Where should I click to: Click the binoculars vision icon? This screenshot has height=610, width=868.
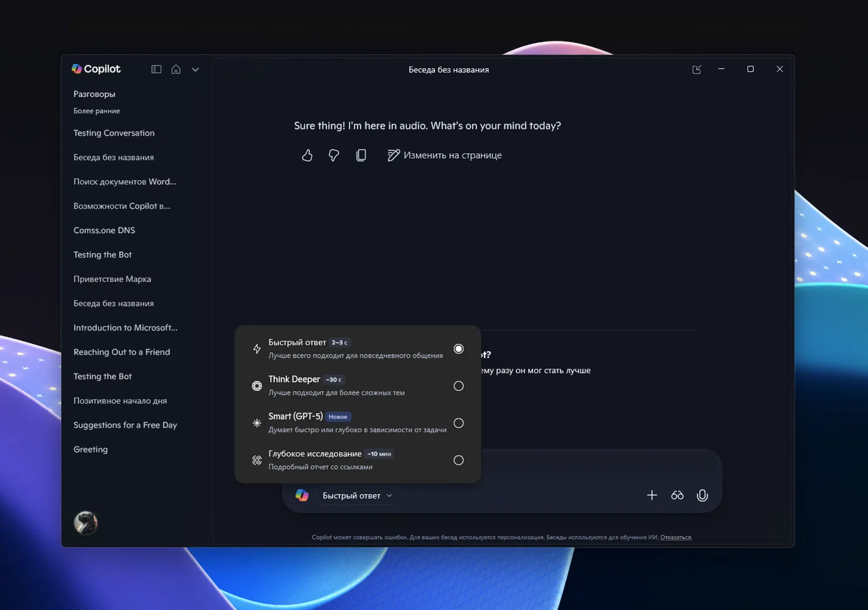(x=677, y=496)
